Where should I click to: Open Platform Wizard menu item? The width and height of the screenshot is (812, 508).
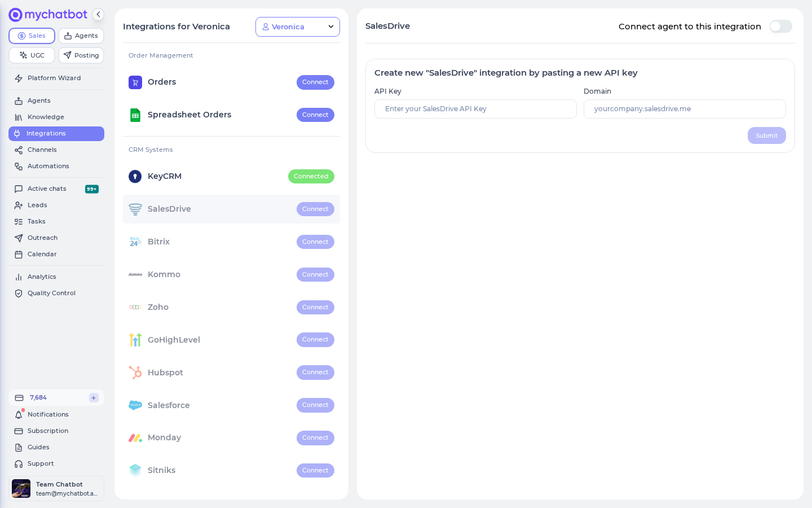pos(56,78)
